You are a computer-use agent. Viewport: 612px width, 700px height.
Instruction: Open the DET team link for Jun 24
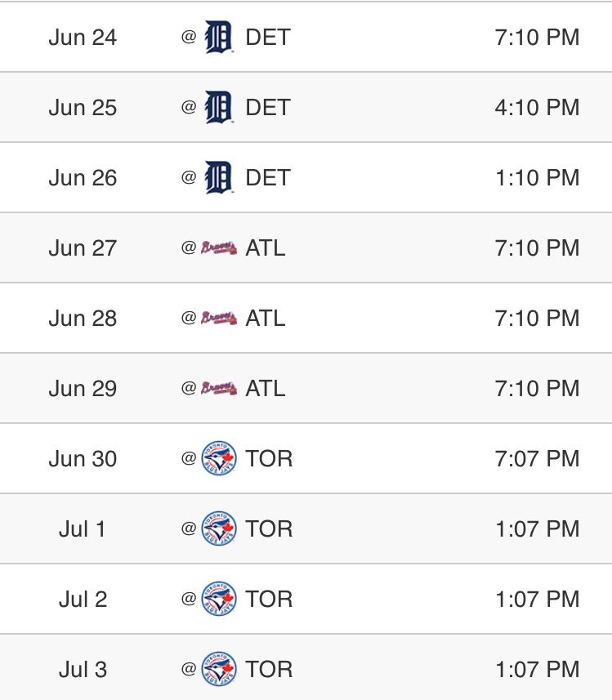click(x=268, y=38)
